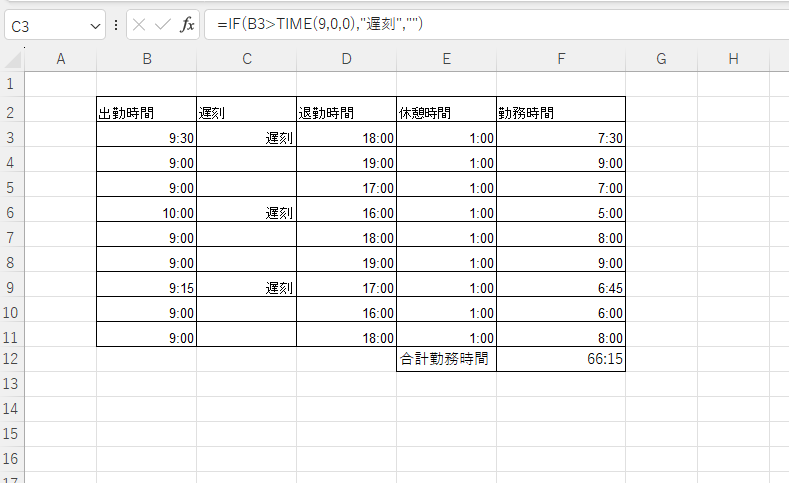The image size is (789, 483).
Task: Select the 17:00 cell in row 5
Action: point(346,184)
